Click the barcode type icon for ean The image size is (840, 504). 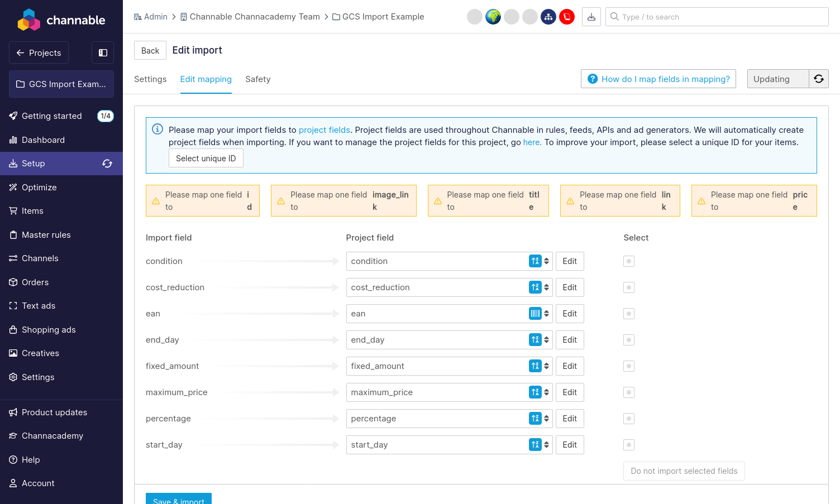(x=535, y=314)
